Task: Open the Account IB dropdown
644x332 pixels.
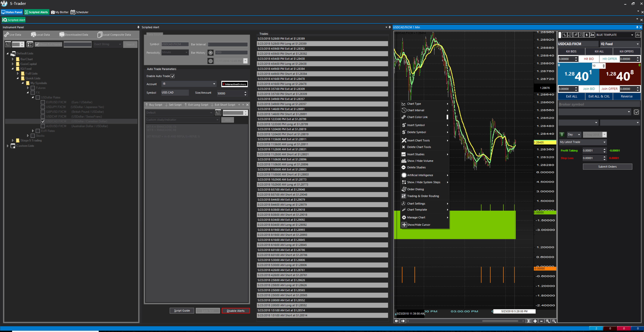Action: [189, 84]
